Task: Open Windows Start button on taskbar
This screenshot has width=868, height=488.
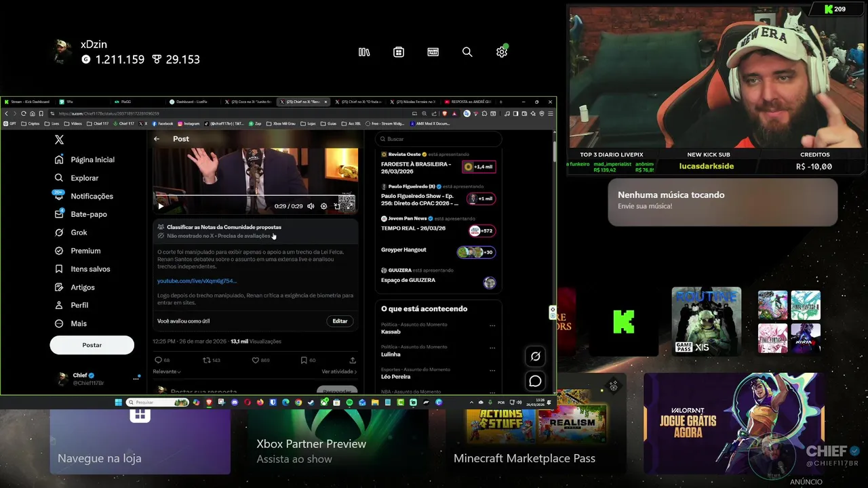Action: [x=119, y=403]
